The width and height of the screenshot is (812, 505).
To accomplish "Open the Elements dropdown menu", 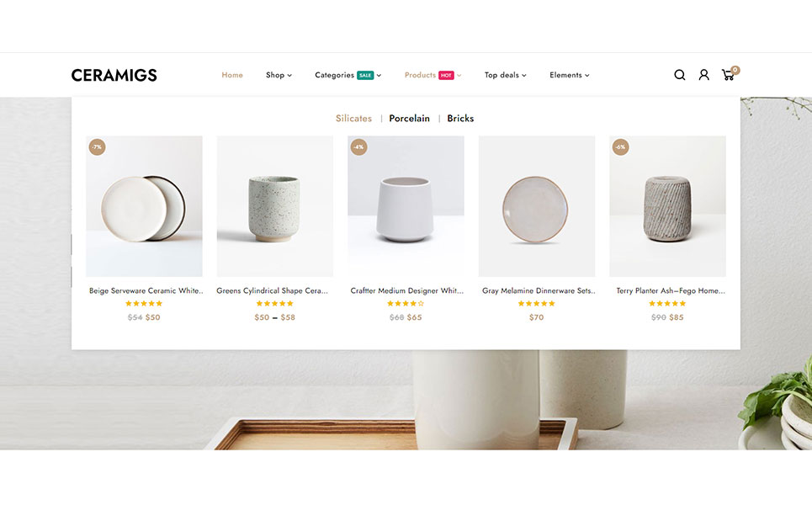I will 569,75.
